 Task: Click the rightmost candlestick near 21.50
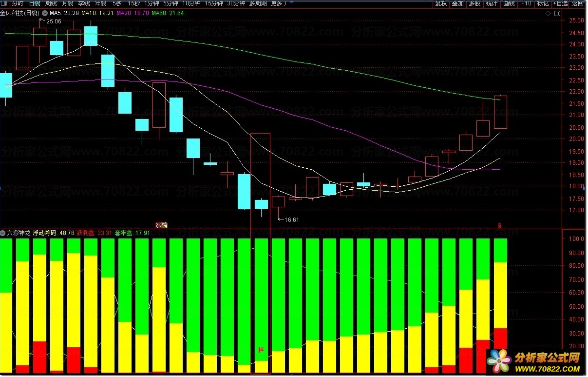[500, 112]
